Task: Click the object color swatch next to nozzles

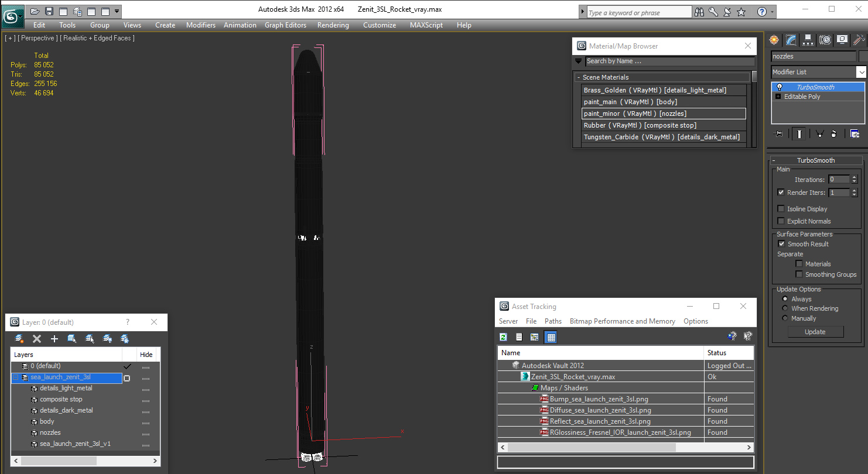Action: pos(863,56)
